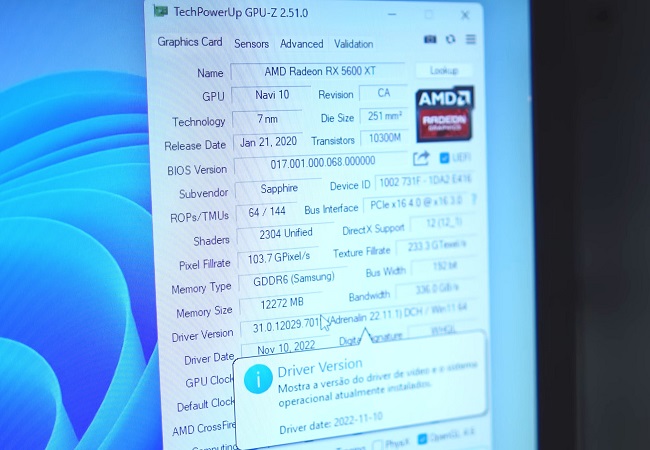Click the Bus Interface field PCIe x16 4.0
The height and width of the screenshot is (450, 650).
416,203
